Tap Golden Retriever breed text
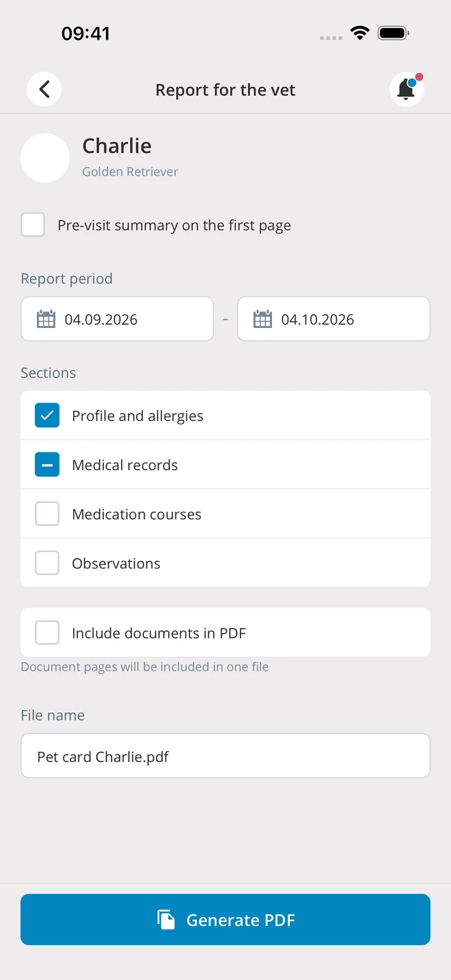The image size is (451, 980). pos(131,172)
